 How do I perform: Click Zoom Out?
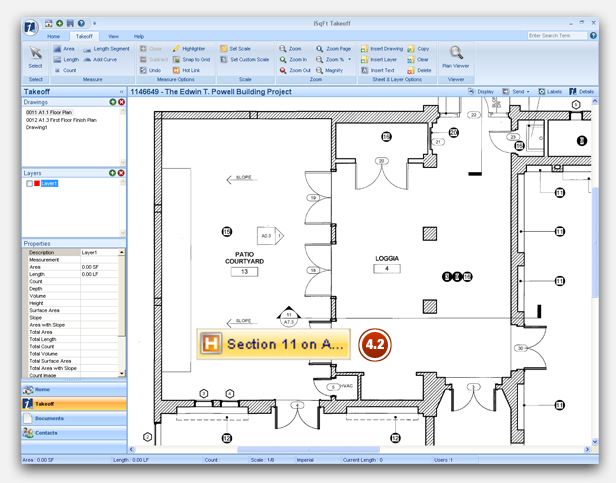[x=295, y=70]
